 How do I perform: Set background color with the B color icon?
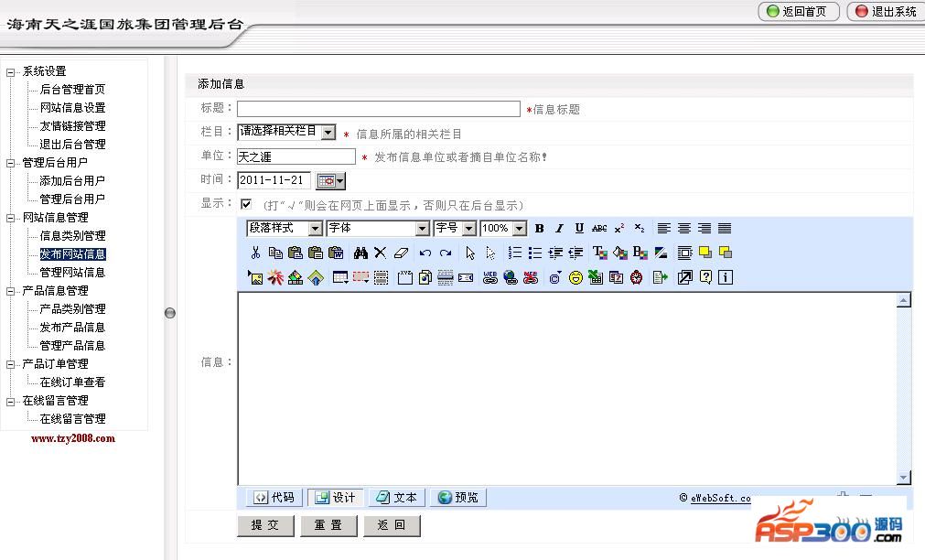[640, 253]
